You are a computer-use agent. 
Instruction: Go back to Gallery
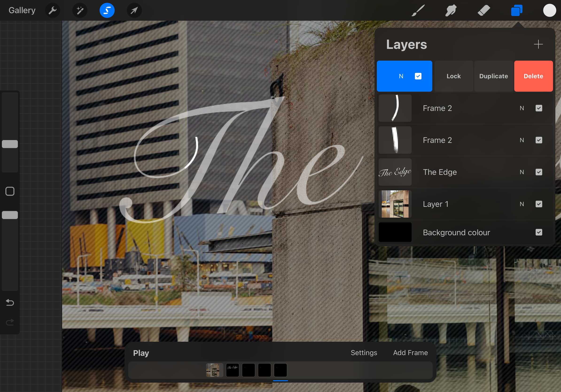22,11
